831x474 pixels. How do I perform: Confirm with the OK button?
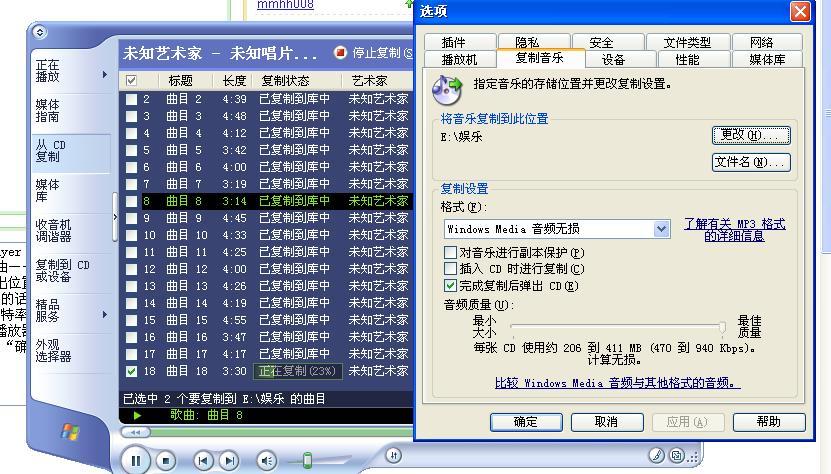point(526,422)
